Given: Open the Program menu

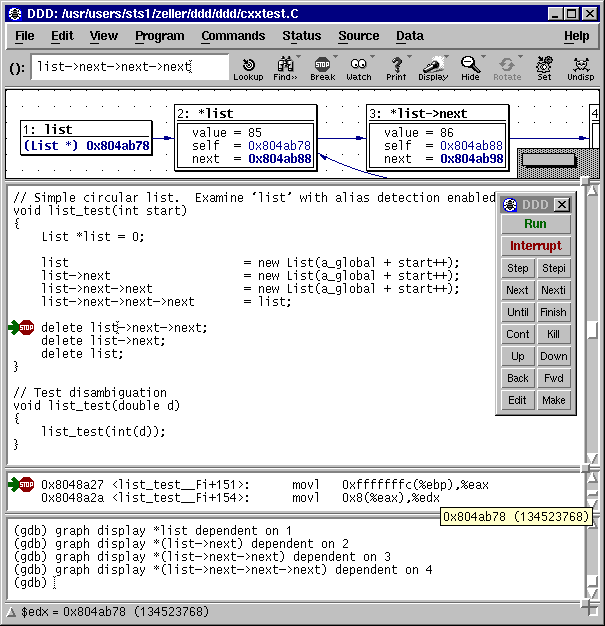Looking at the screenshot, I should tap(160, 36).
